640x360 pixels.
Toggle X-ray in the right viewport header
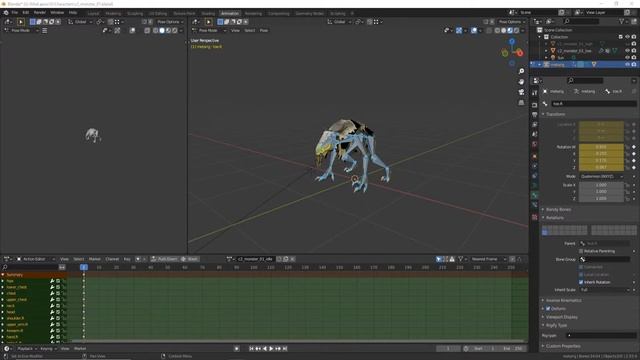[489, 31]
